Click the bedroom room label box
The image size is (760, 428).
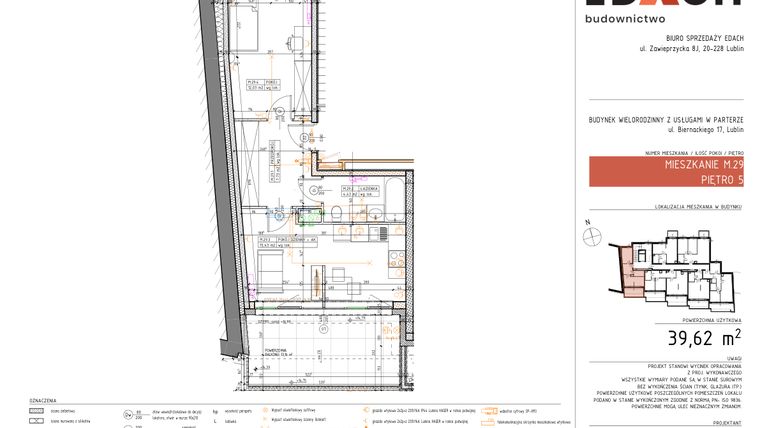(x=263, y=85)
